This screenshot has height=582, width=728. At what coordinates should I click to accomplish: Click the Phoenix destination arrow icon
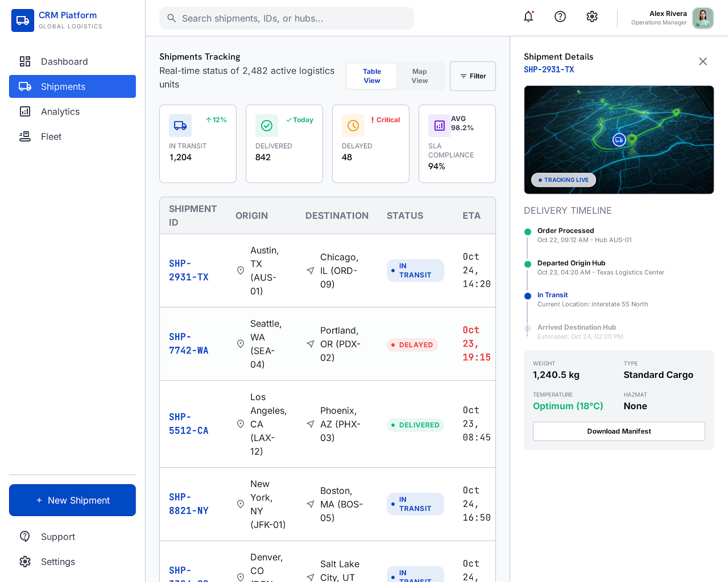pyautogui.click(x=310, y=424)
